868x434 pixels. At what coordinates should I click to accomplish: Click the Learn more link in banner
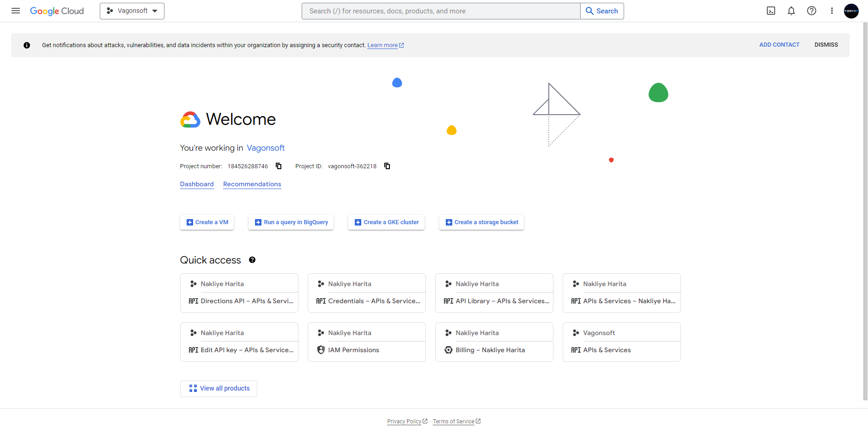382,45
